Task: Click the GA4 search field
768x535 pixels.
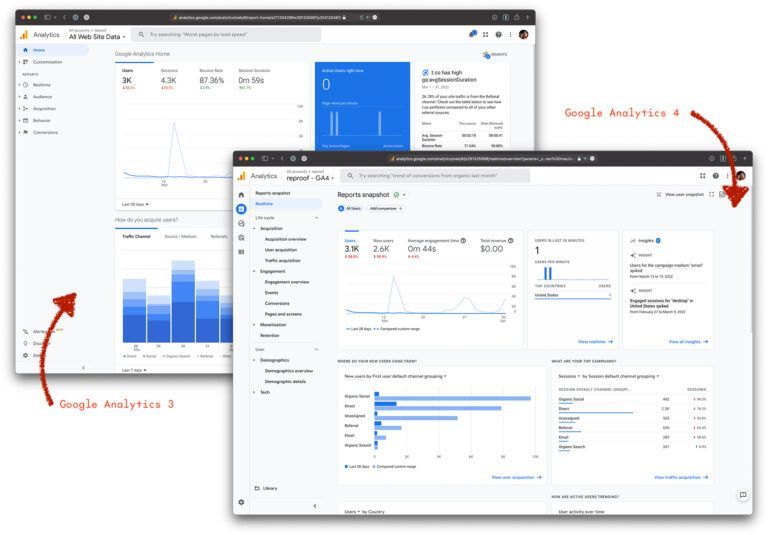Action: [x=435, y=175]
